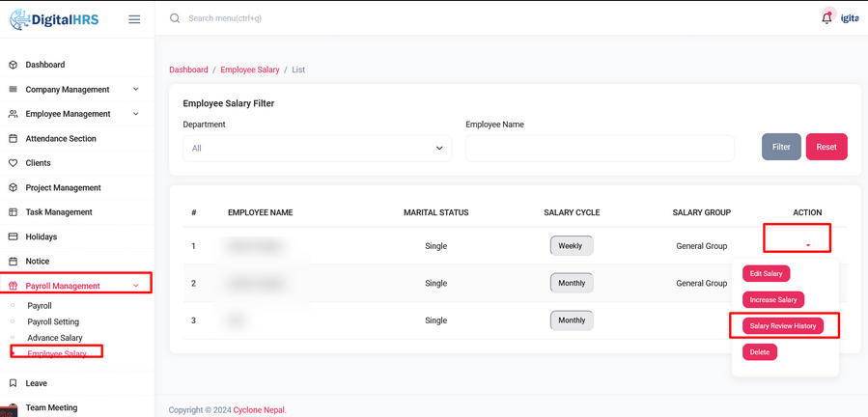Click the hamburger menu toggle icon

pos(134,19)
